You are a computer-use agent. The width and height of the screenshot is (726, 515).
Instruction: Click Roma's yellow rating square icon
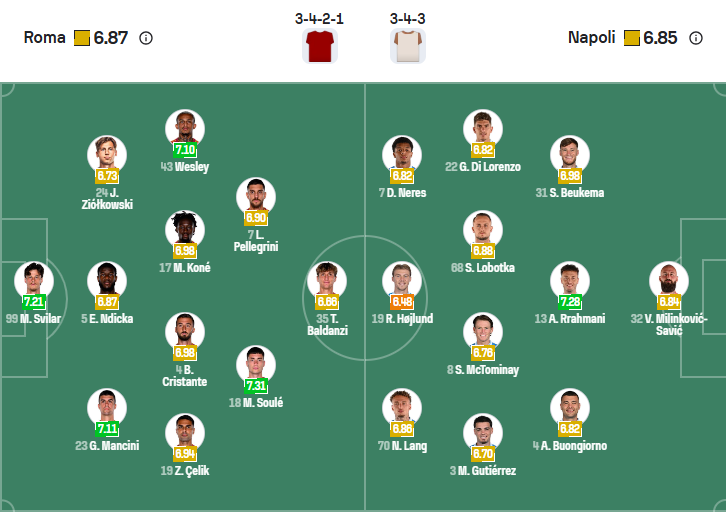[82, 38]
